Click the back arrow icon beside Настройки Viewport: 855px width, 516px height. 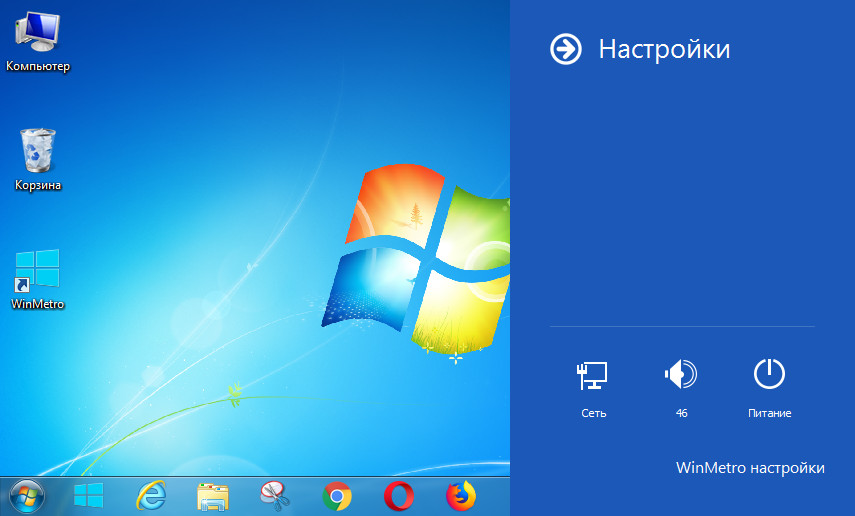coord(566,49)
